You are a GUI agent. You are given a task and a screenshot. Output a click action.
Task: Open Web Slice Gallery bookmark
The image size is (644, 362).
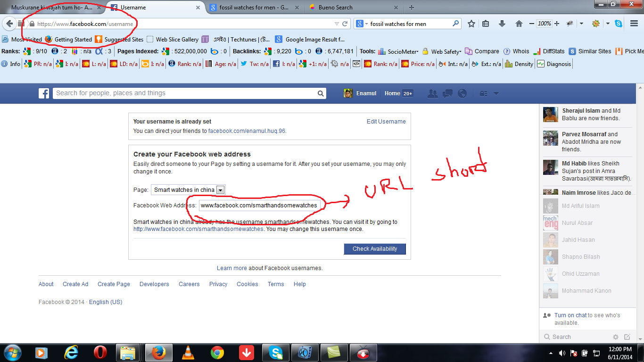tap(173, 40)
